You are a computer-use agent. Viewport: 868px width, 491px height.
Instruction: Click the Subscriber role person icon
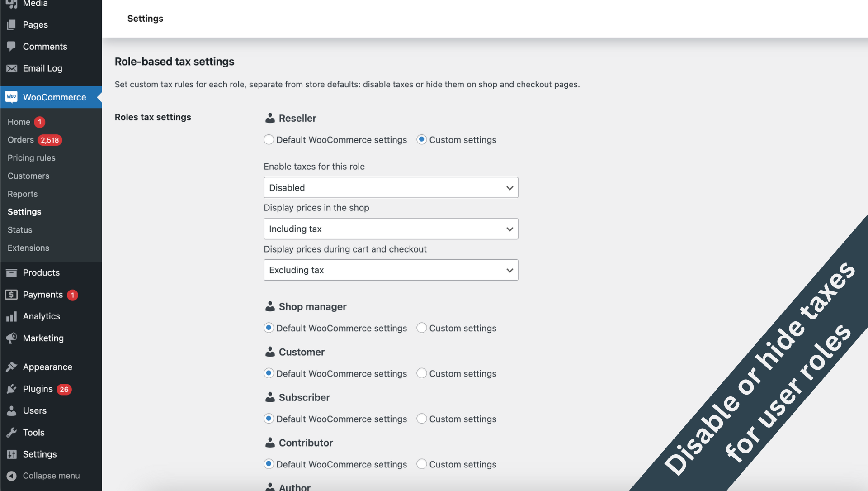(270, 397)
